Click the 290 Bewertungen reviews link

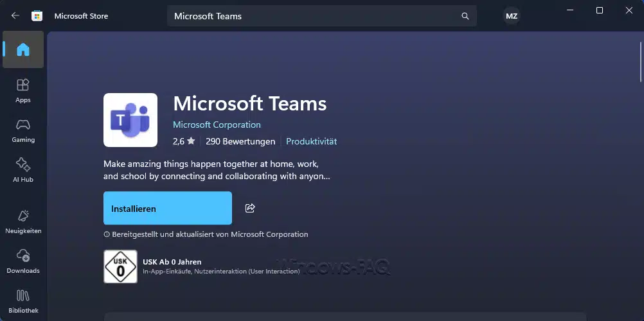click(240, 141)
